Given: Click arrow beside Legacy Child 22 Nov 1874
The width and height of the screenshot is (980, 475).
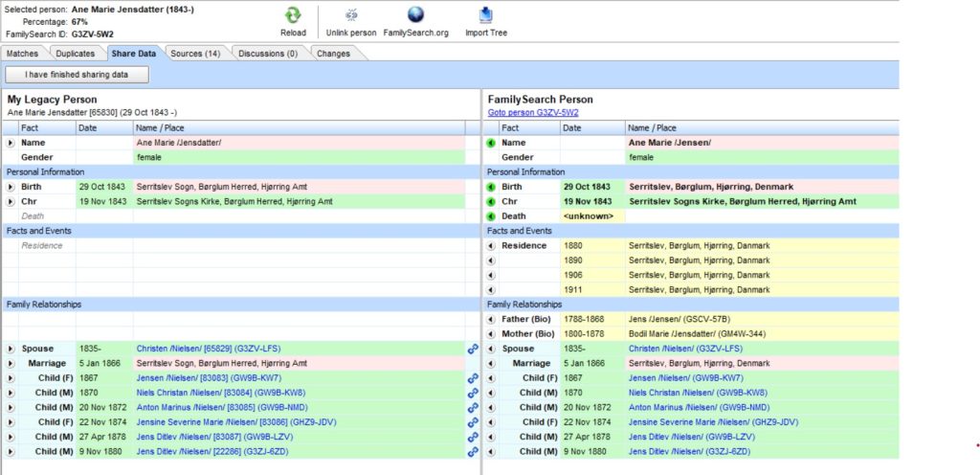Looking at the screenshot, I should 10,422.
